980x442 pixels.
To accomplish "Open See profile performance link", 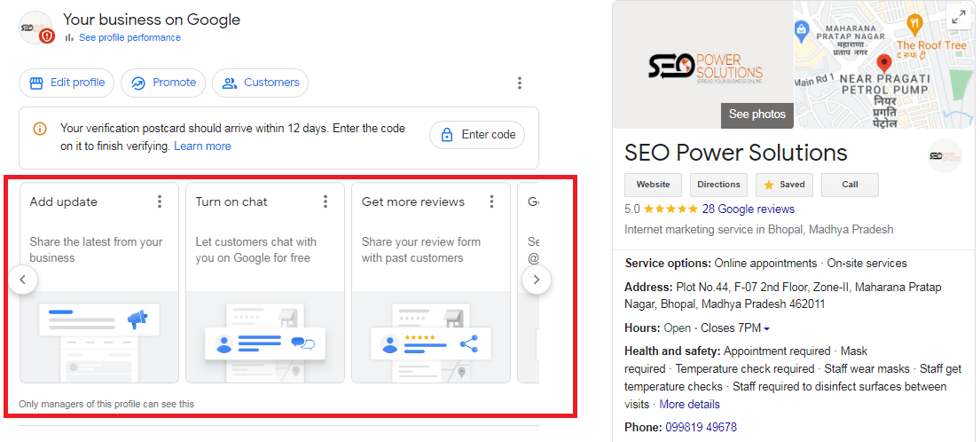I will pyautogui.click(x=129, y=37).
